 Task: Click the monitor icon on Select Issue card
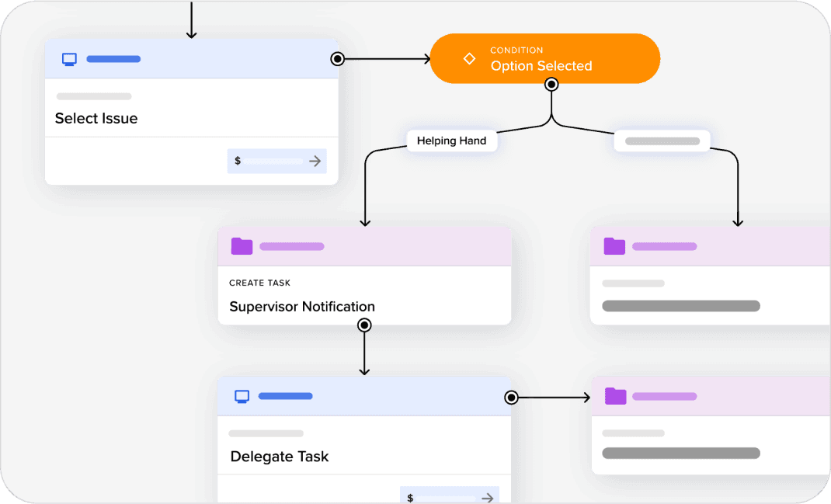(x=69, y=59)
